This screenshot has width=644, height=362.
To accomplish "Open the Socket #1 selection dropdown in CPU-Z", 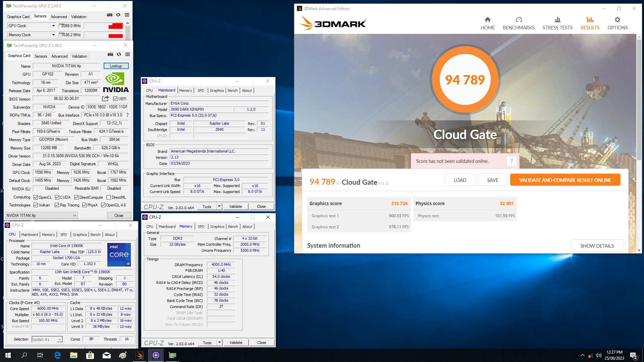I will (x=47, y=340).
